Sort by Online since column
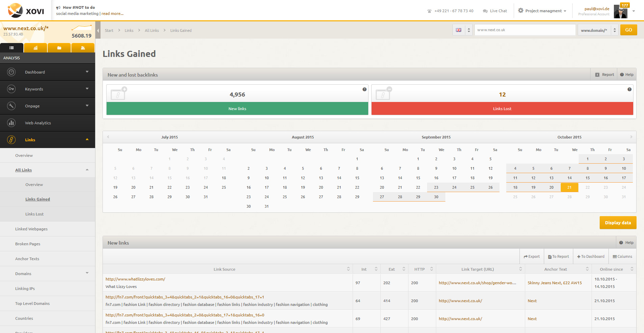The image size is (644, 333). pos(614,269)
